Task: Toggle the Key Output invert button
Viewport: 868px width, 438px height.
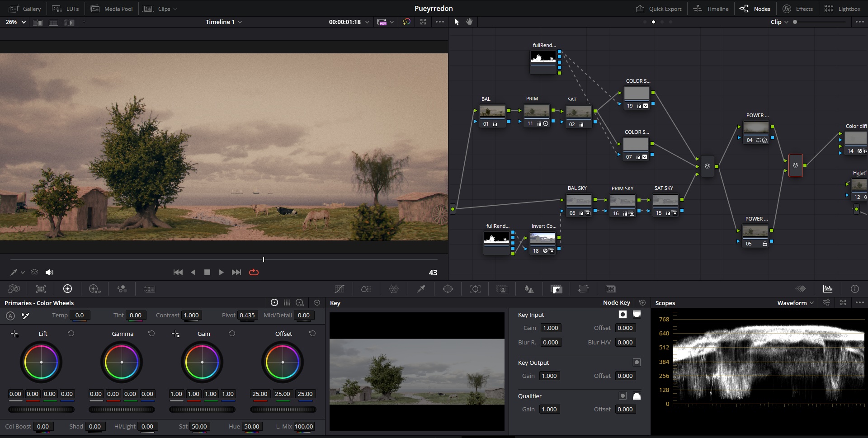Action: point(637,362)
